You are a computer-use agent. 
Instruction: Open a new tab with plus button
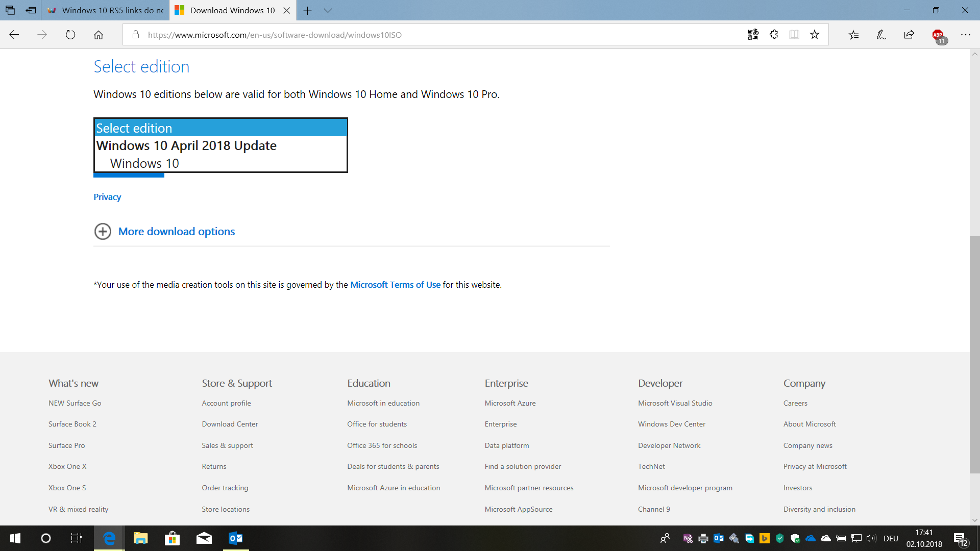point(307,10)
